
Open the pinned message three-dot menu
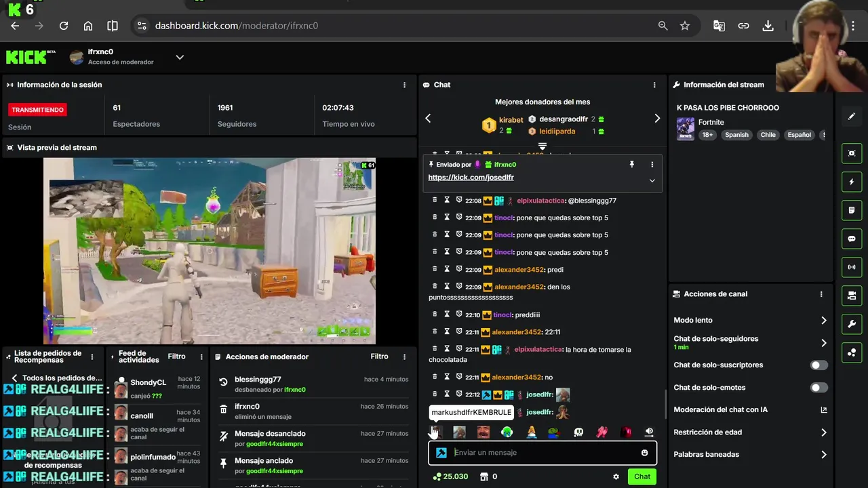[652, 165]
